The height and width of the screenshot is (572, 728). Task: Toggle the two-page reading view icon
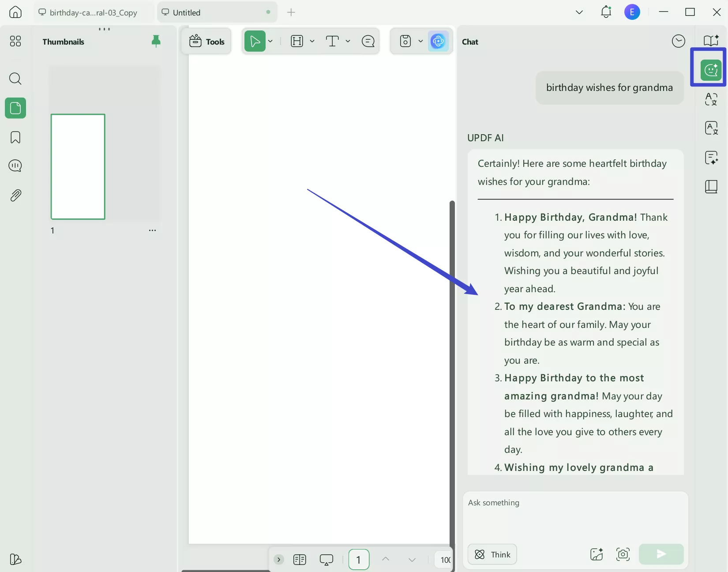click(300, 560)
